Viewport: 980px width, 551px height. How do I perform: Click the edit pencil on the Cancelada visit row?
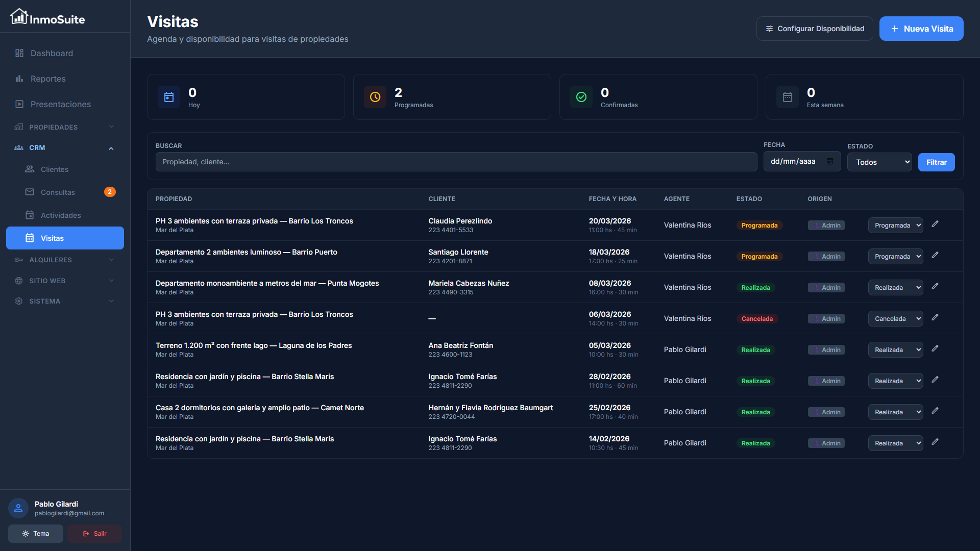click(935, 317)
